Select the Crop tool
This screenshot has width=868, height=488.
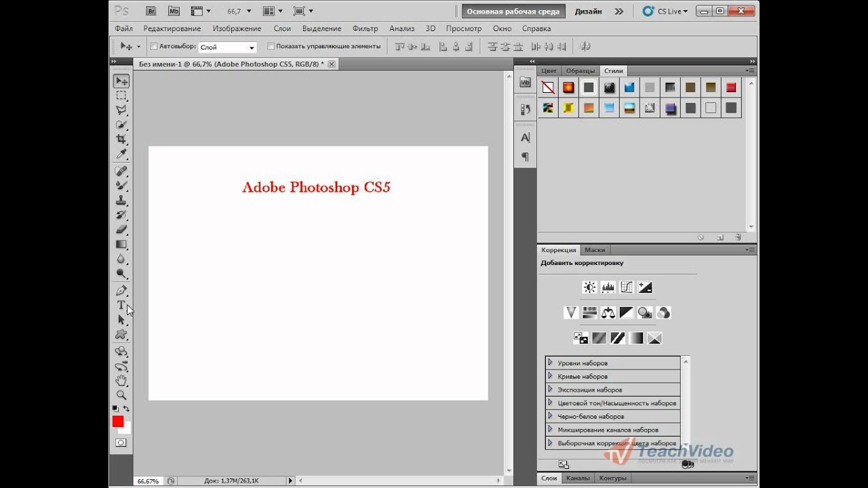[121, 139]
